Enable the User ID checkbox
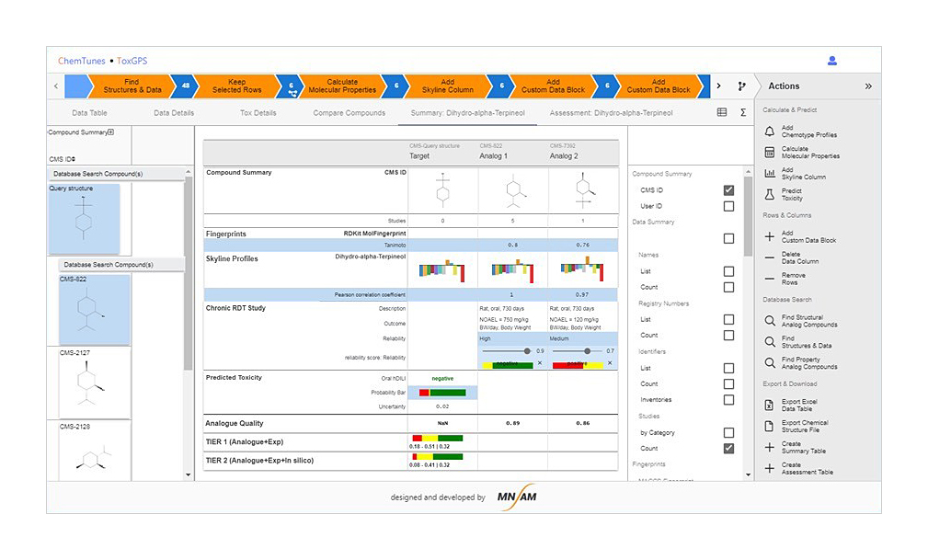 tap(728, 207)
